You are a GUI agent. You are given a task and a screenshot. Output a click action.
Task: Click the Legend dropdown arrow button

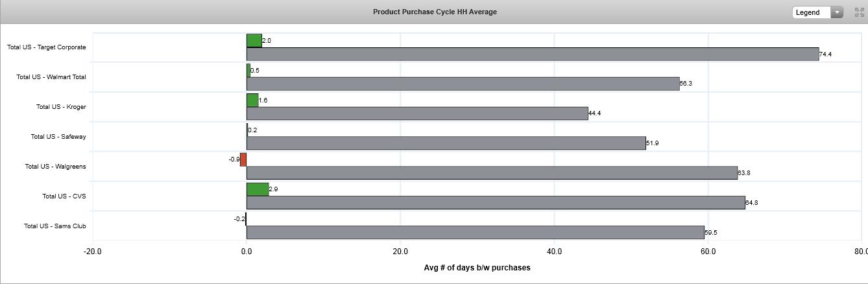837,12
